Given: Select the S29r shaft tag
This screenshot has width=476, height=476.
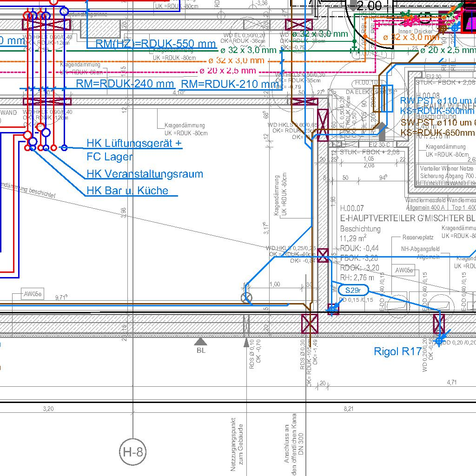Looking at the screenshot, I should [353, 291].
